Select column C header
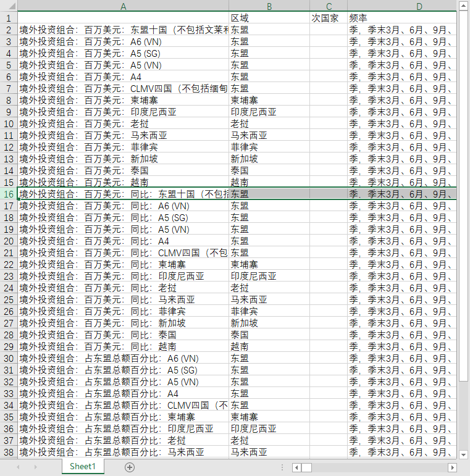This screenshot has height=476, width=470. (x=329, y=6)
